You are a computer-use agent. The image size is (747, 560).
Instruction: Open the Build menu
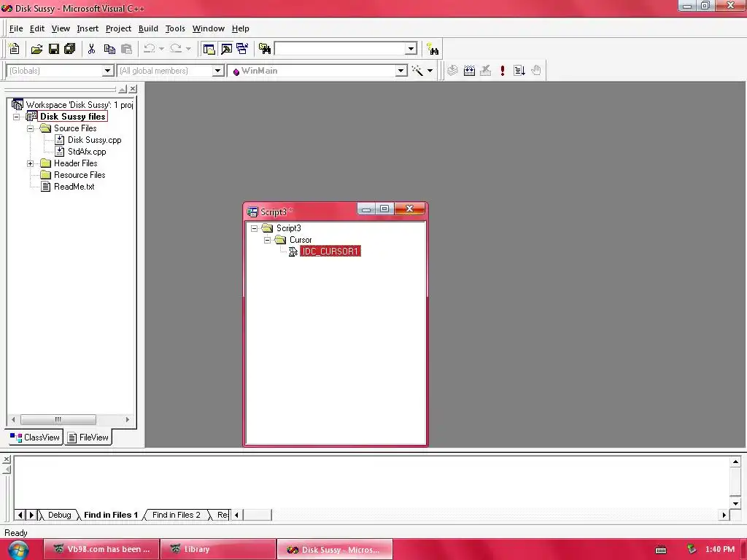click(148, 28)
